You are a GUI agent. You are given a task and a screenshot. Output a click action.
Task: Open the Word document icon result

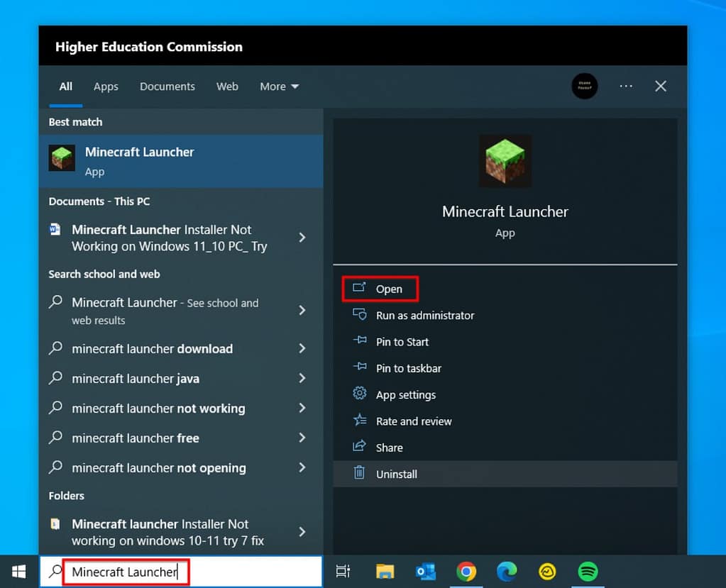click(x=55, y=229)
